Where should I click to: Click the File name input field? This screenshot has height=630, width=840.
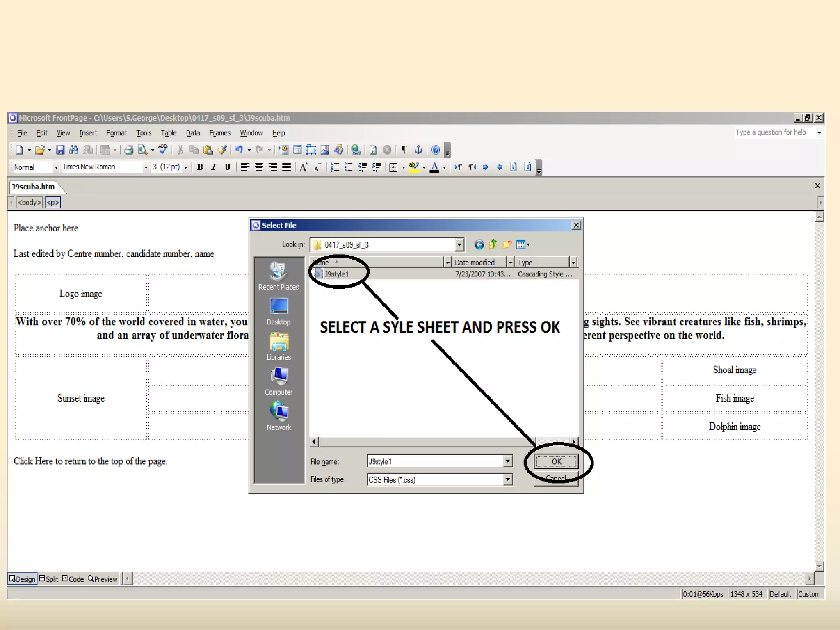[x=435, y=461]
